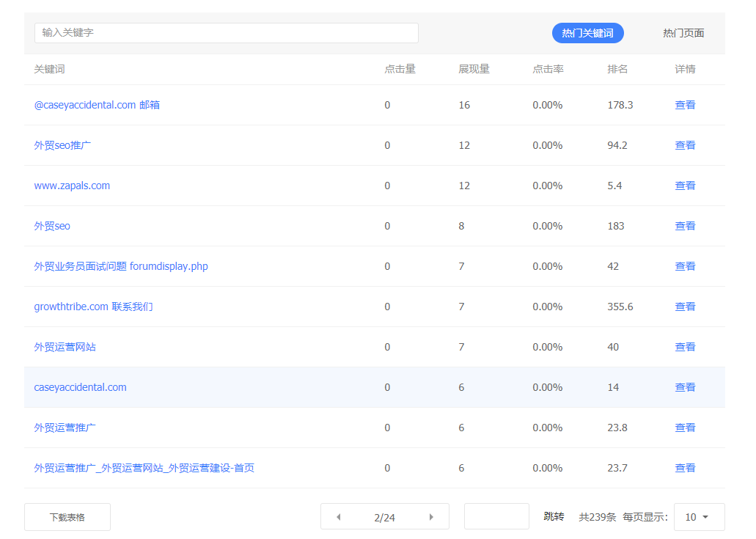Go to previous page using left arrow
Image resolution: width=756 pixels, height=539 pixels.
[338, 517]
